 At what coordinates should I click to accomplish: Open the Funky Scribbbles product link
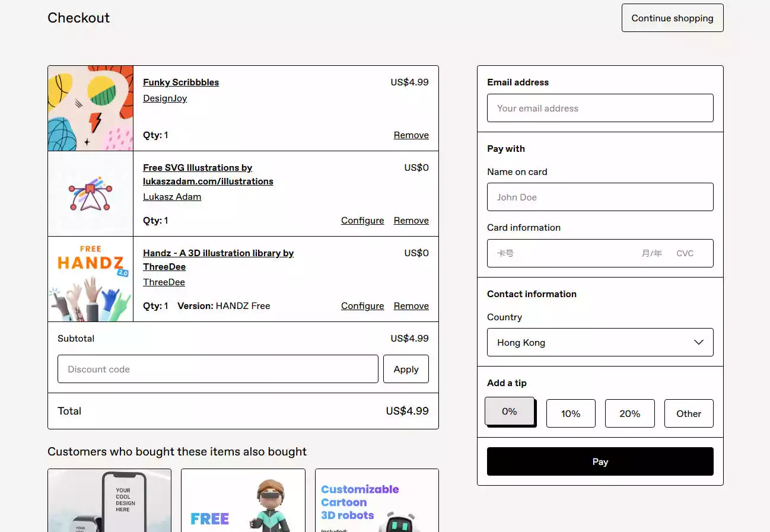[181, 82]
